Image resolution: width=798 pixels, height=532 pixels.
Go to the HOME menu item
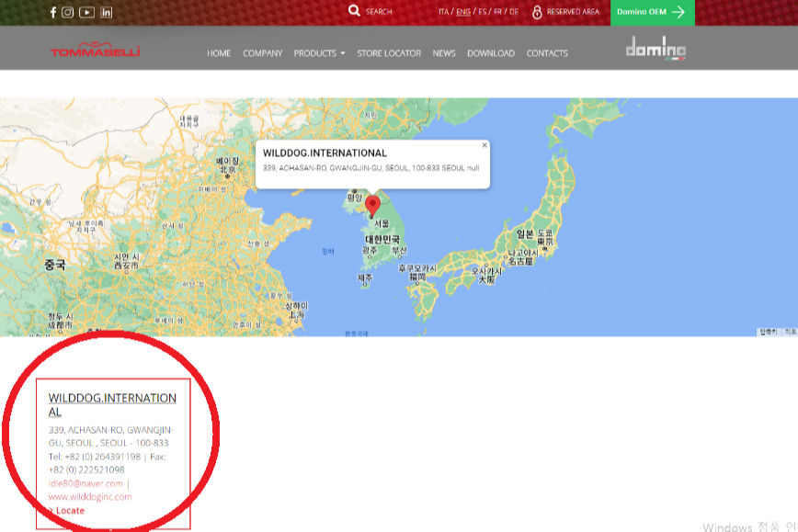coord(219,53)
